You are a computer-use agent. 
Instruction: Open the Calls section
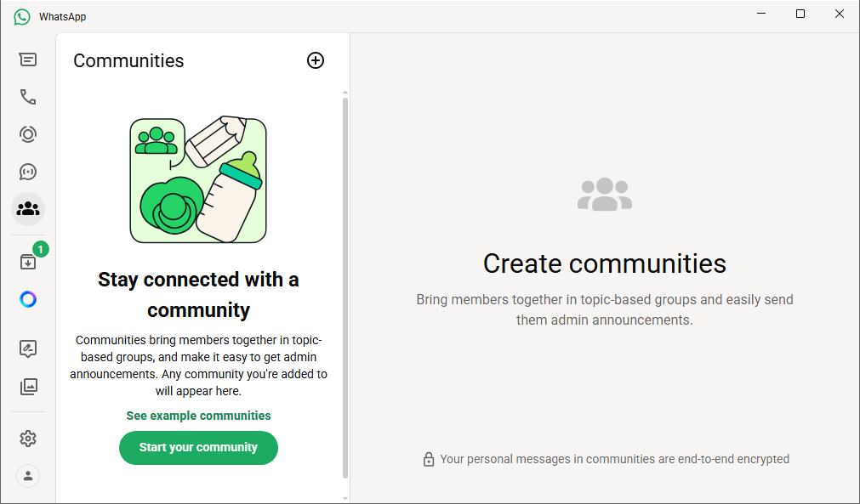point(28,97)
